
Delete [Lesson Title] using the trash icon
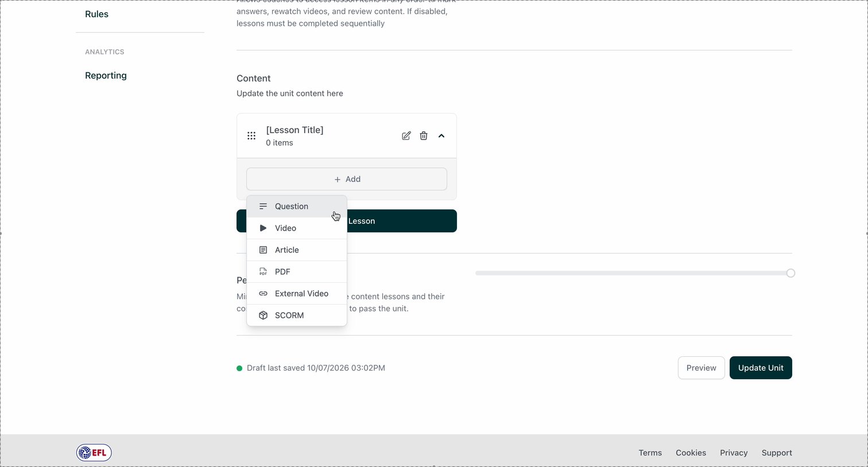click(x=424, y=136)
